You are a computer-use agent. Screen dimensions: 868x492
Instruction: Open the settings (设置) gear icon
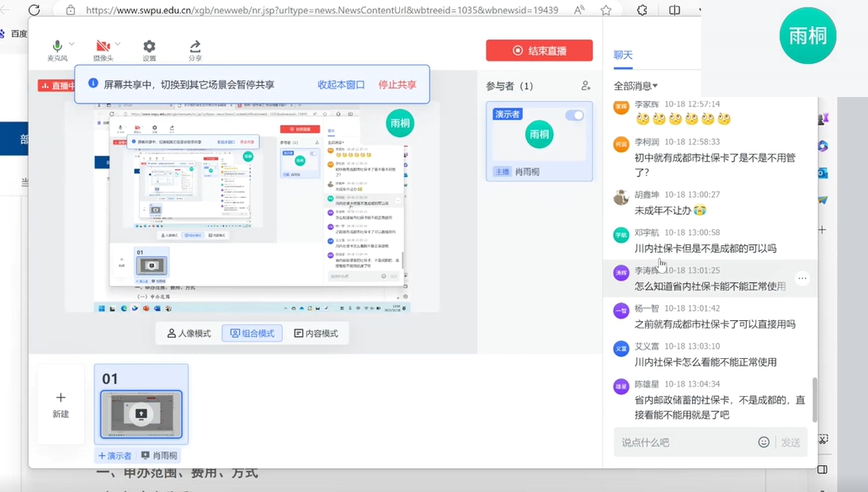tap(149, 46)
